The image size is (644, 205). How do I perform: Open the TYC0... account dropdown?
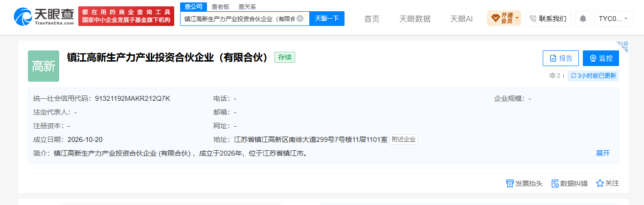(x=614, y=19)
